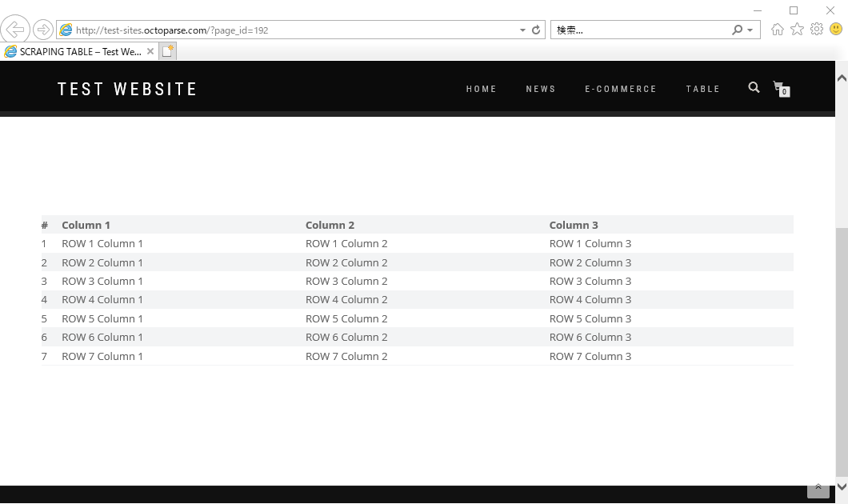This screenshot has height=504, width=848.
Task: Select cell ROW 4 Column 1
Action: (x=102, y=299)
